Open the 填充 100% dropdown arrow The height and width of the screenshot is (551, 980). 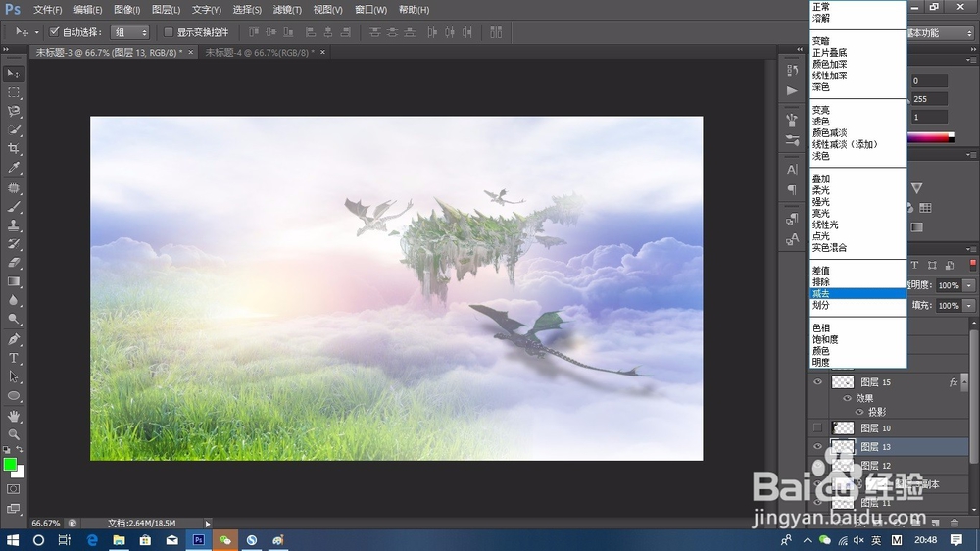969,305
